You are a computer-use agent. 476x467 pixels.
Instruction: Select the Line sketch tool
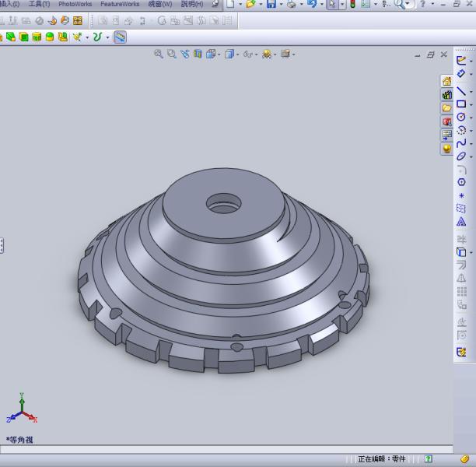click(x=461, y=91)
